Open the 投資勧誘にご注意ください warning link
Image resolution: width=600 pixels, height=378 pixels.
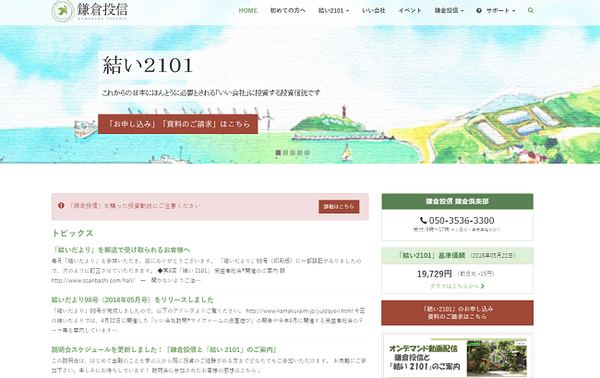[134, 206]
